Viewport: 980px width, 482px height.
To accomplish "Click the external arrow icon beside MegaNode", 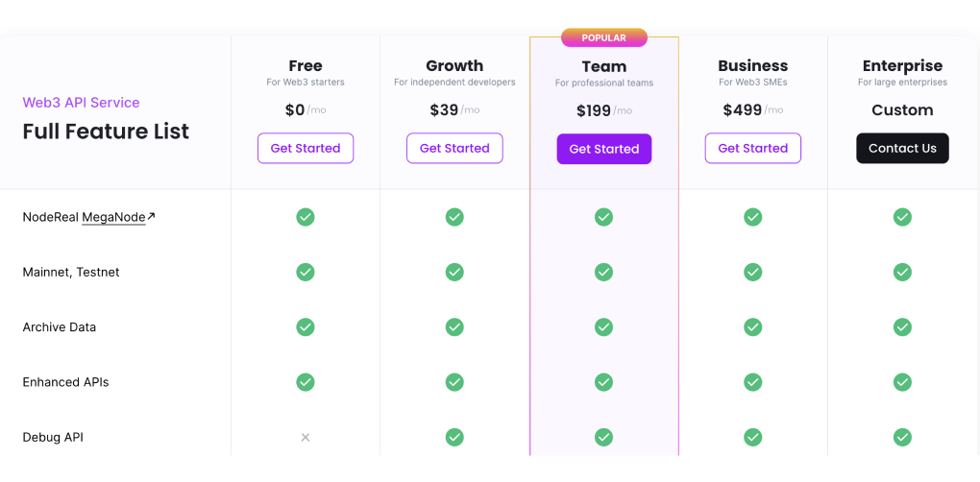I will tap(151, 216).
